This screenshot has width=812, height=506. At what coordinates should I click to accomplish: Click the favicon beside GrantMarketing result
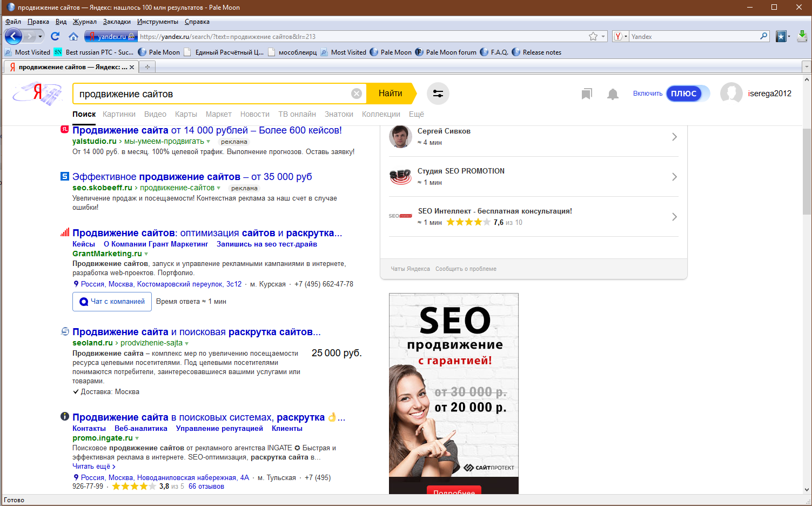point(65,232)
